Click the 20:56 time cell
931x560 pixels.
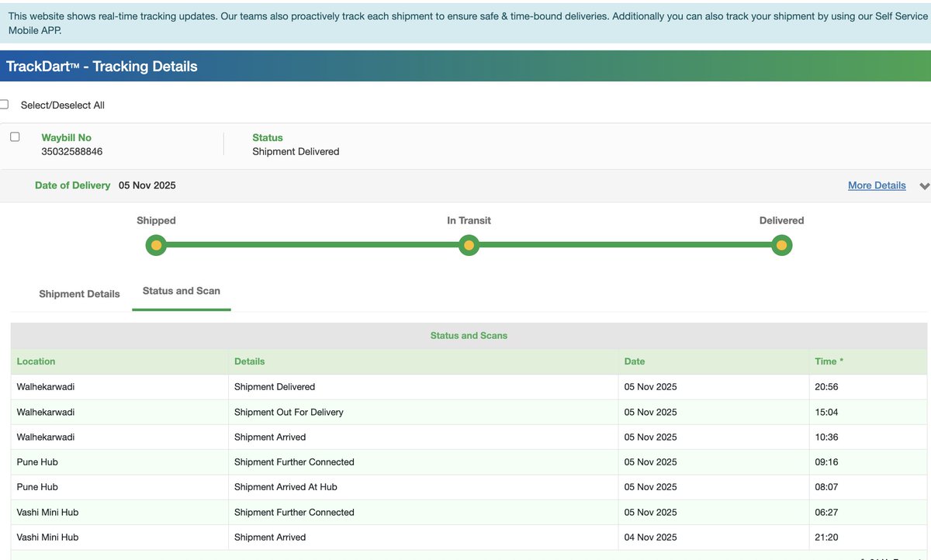(826, 386)
